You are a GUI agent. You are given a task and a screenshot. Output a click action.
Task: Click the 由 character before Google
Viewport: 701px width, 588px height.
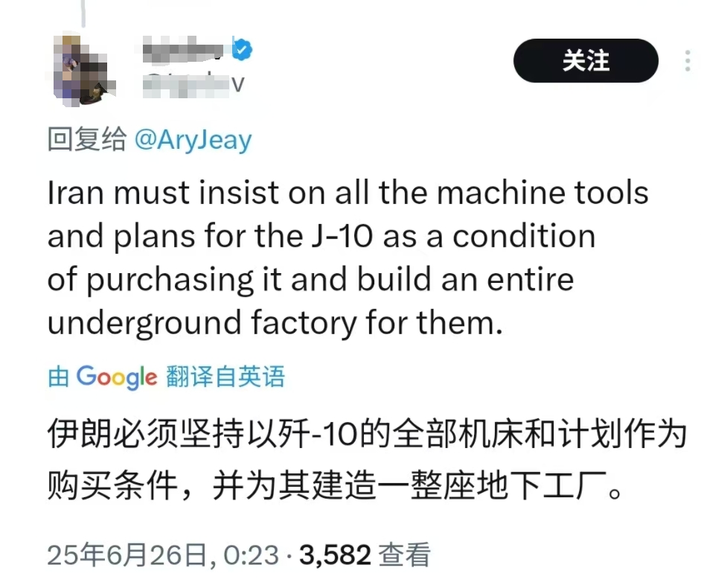click(x=59, y=377)
